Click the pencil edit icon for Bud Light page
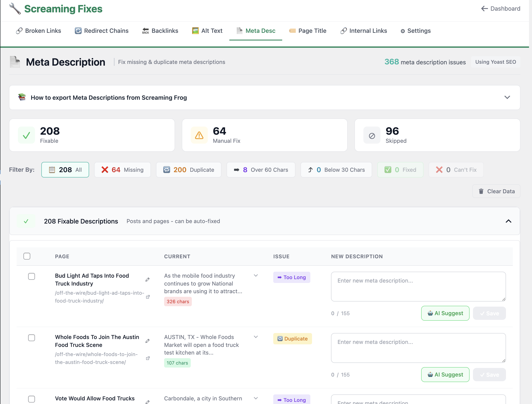 point(147,280)
